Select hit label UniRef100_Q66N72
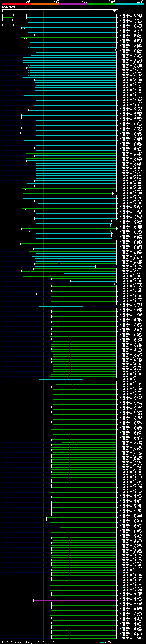The image size is (146, 644). (131, 67)
